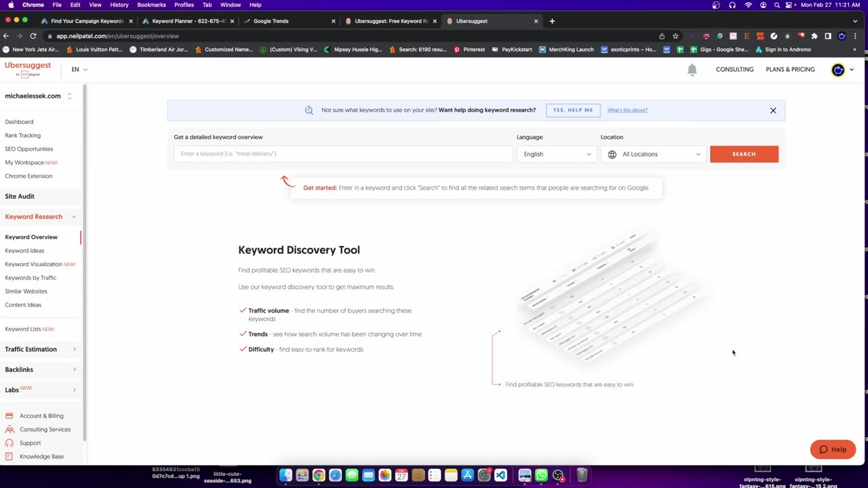This screenshot has height=488, width=868.
Task: Open Keyword Lists in the sidebar
Action: tap(29, 329)
